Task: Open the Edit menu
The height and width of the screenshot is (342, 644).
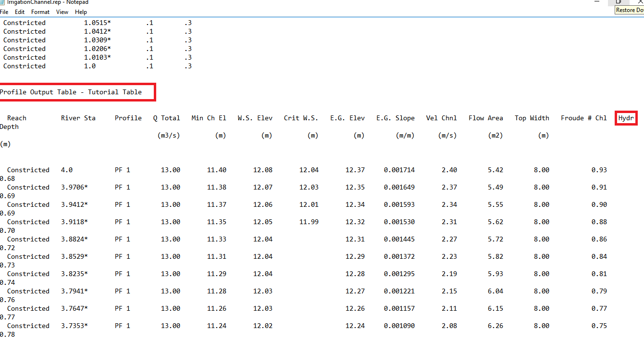Action: tap(20, 12)
